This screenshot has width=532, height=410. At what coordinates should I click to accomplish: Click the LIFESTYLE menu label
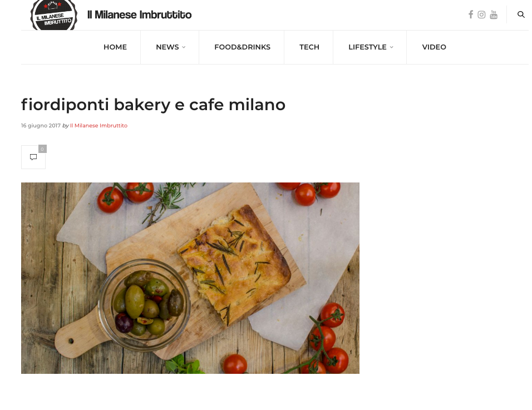[x=367, y=47]
